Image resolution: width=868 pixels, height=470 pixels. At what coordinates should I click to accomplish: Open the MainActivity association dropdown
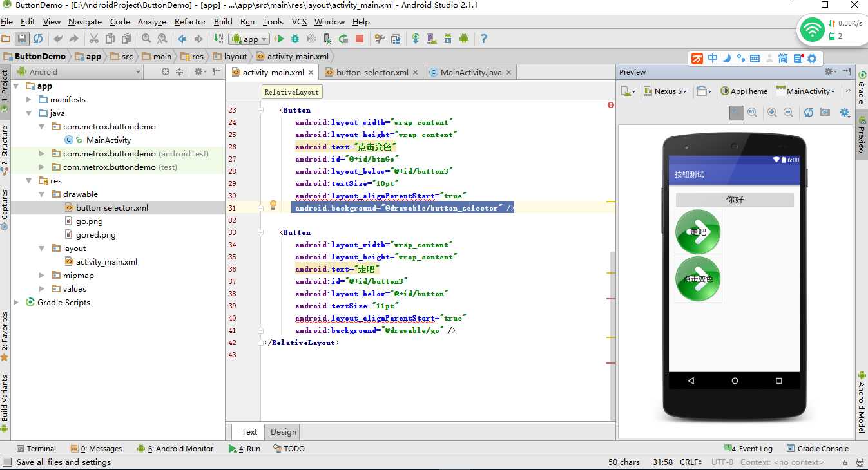(x=806, y=91)
